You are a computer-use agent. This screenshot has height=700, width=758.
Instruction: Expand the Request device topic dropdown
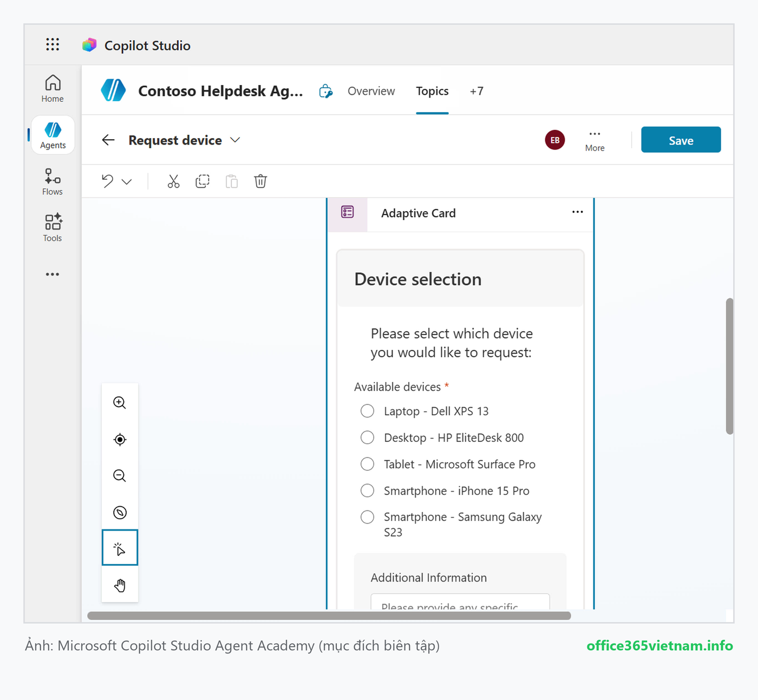point(235,140)
